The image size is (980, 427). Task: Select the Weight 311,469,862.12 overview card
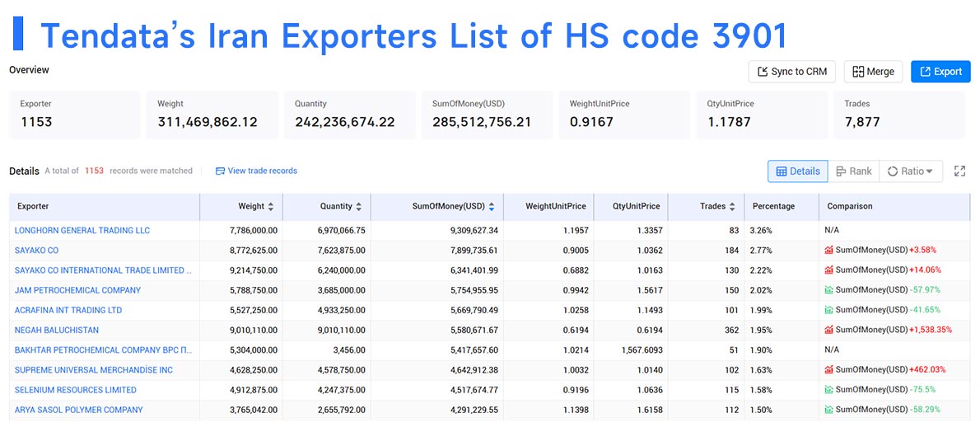coord(212,115)
